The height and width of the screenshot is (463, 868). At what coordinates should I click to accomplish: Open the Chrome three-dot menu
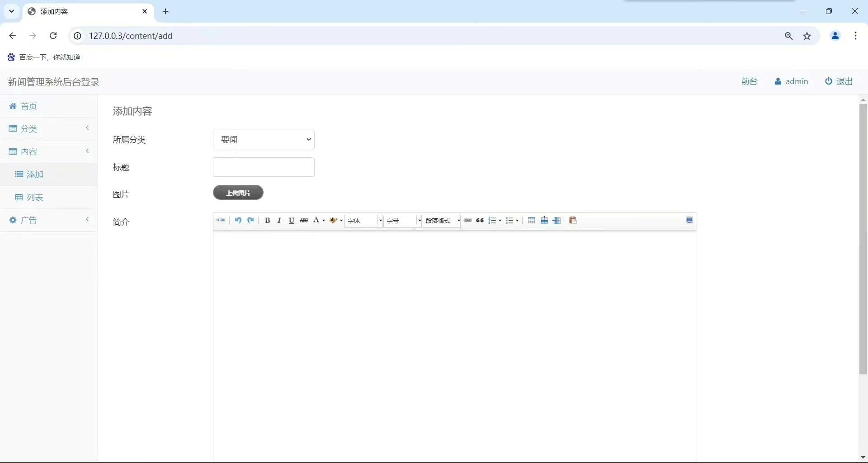point(856,36)
